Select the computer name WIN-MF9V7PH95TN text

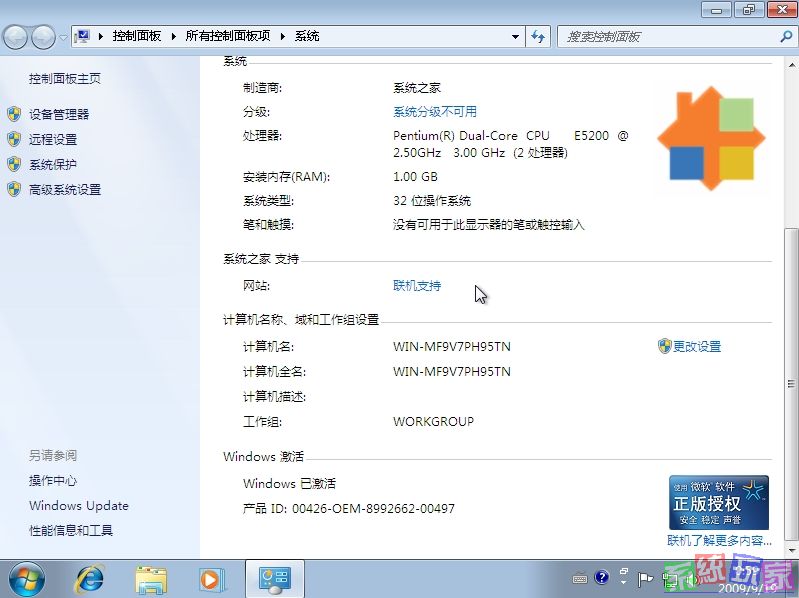point(451,346)
